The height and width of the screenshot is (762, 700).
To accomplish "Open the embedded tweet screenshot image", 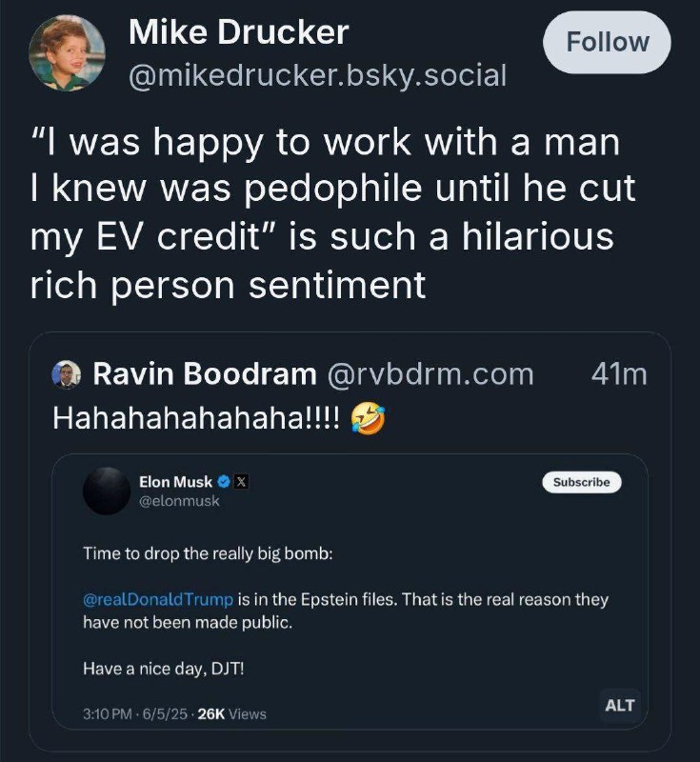I will pyautogui.click(x=350, y=592).
